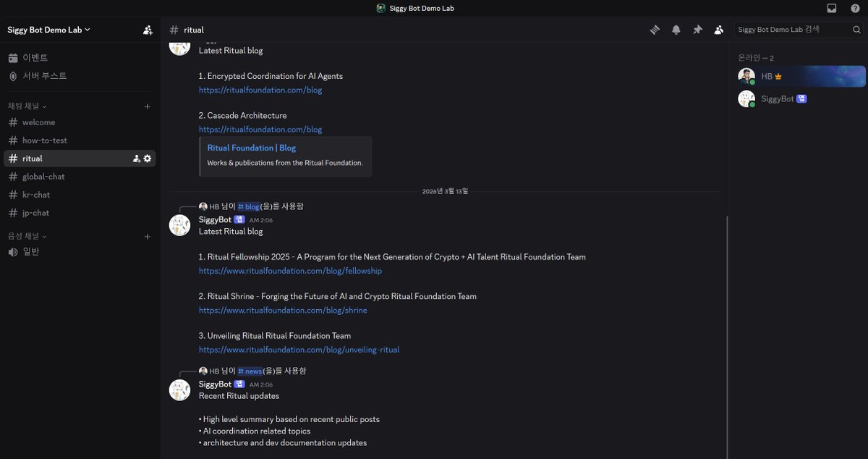Click SiggyBot name on 2:06 blog message
Image resolution: width=868 pixels, height=459 pixels.
click(x=215, y=219)
